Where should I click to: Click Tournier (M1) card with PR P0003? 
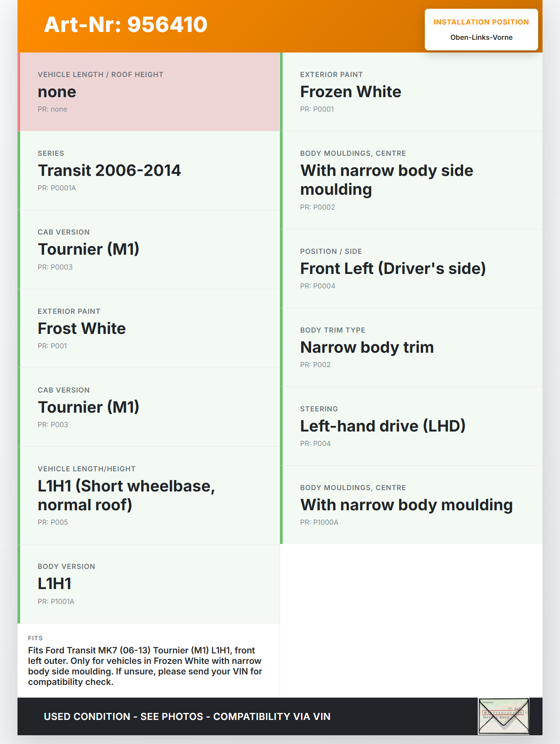click(150, 249)
